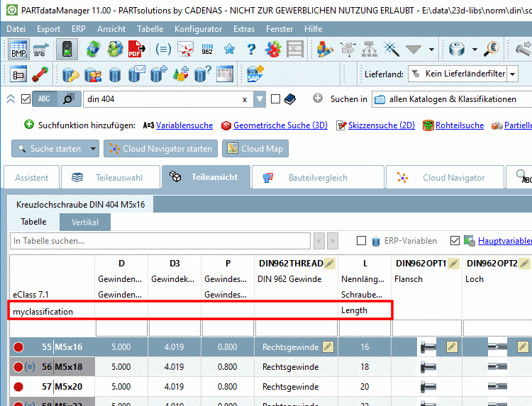Uncheck the Hauptvariablen checkbox

[x=455, y=241]
